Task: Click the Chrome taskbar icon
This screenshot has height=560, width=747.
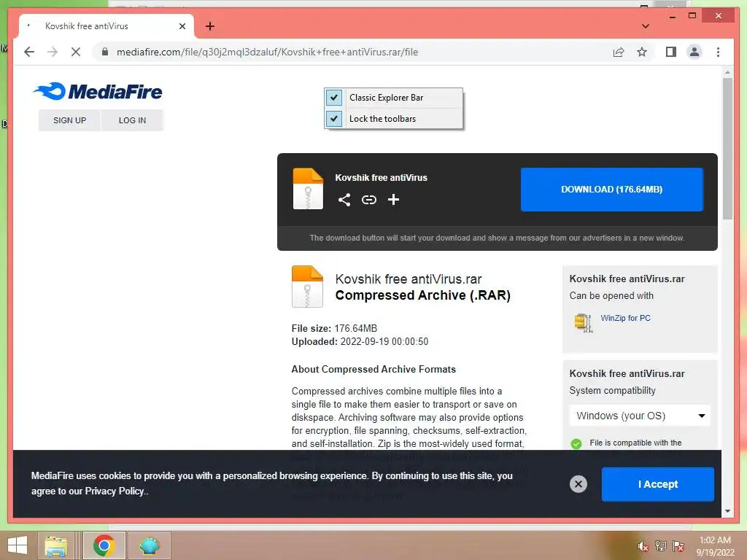Action: [104, 545]
